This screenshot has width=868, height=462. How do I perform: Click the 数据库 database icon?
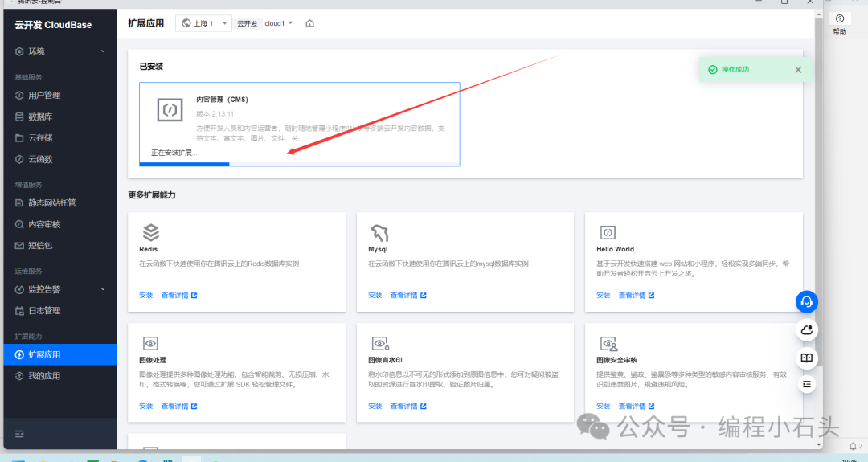click(19, 117)
